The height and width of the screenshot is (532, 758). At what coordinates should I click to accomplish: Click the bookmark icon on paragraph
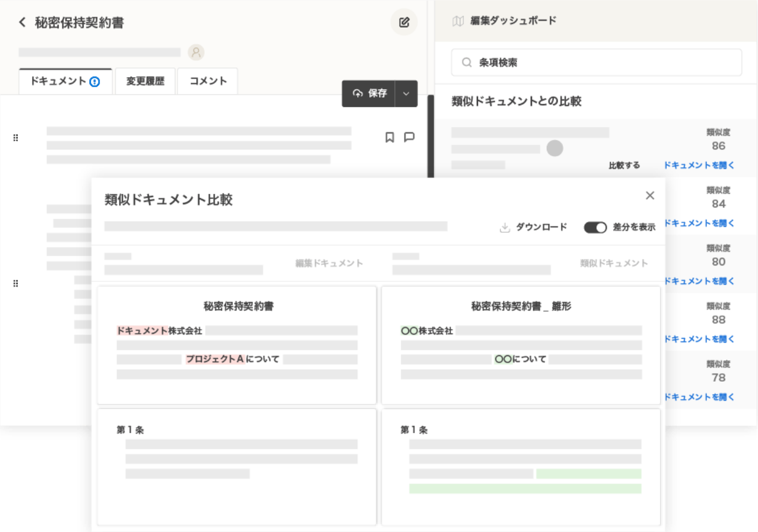(x=389, y=137)
